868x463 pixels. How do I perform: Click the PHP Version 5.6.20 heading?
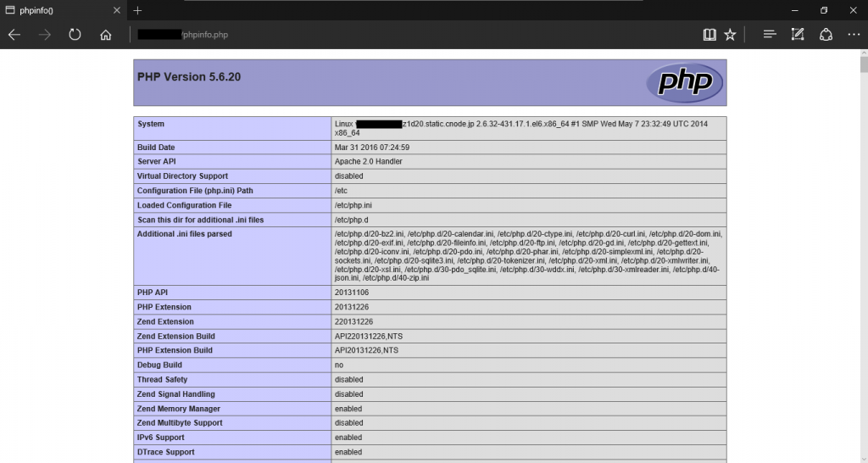[x=189, y=77]
